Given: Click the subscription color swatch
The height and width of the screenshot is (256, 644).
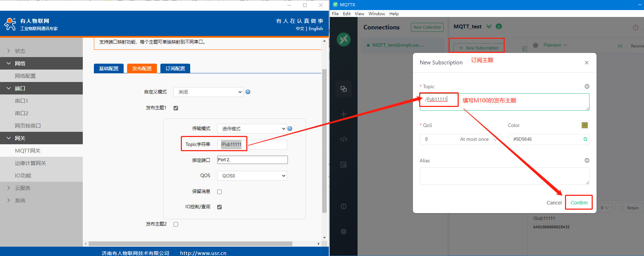Looking at the screenshot, I should tap(584, 125).
